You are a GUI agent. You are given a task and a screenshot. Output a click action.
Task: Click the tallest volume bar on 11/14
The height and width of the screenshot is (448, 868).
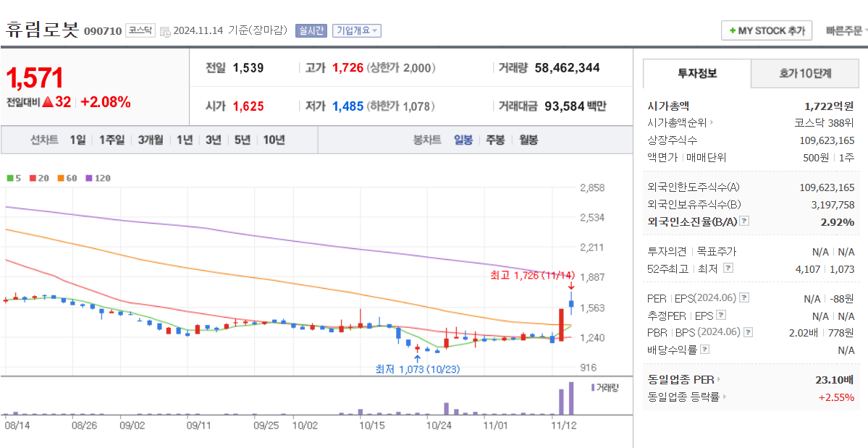pyautogui.click(x=571, y=398)
